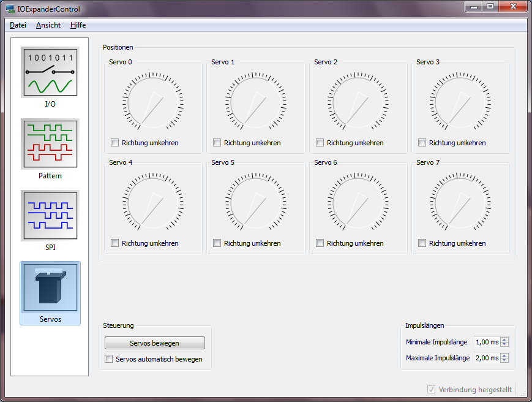Click the Servos bewegen button
The image size is (532, 402).
coord(155,343)
